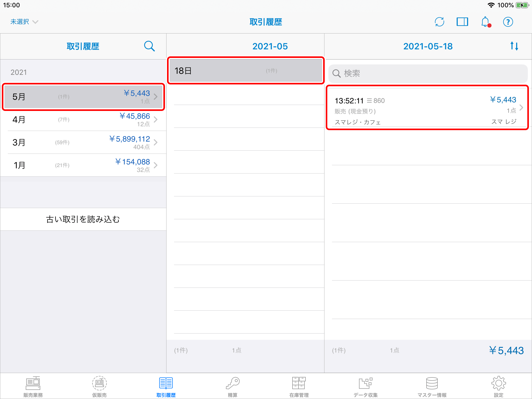Switch to the 在庫管理 tab
Screen dimensions: 532x399
point(299,387)
